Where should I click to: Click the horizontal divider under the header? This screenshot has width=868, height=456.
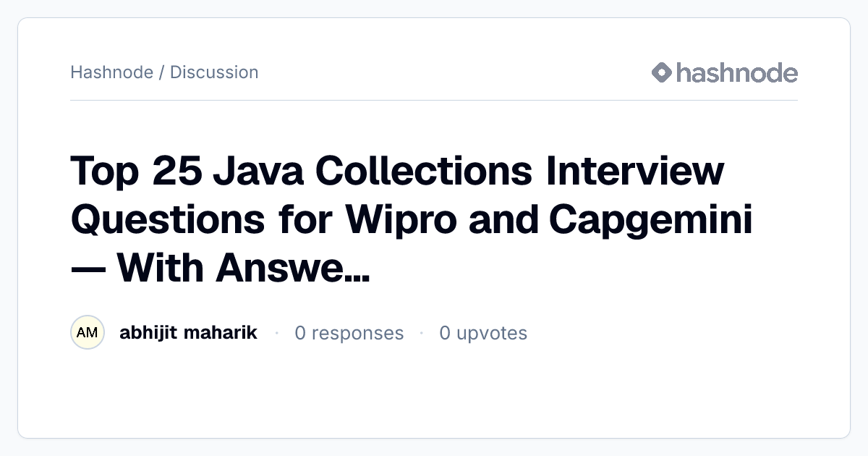click(x=434, y=100)
